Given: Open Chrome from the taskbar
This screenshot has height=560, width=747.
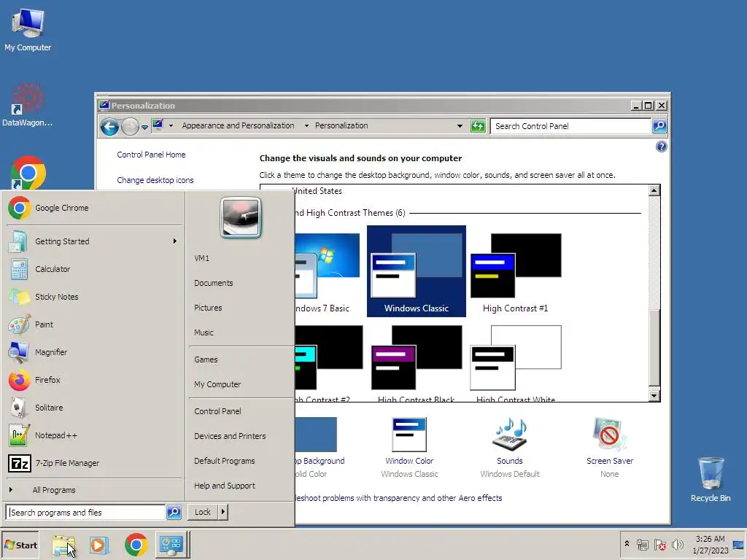Looking at the screenshot, I should tap(136, 545).
